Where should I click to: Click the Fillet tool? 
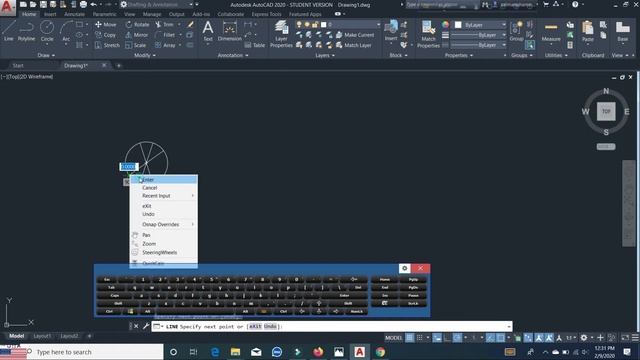pyautogui.click(x=165, y=35)
